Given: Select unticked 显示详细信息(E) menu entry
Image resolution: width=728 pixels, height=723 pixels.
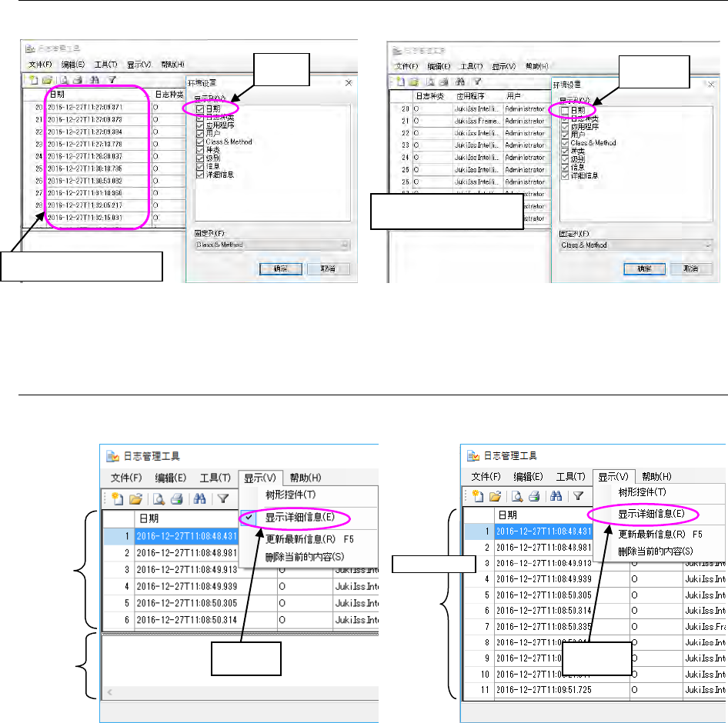Looking at the screenshot, I should click(651, 514).
